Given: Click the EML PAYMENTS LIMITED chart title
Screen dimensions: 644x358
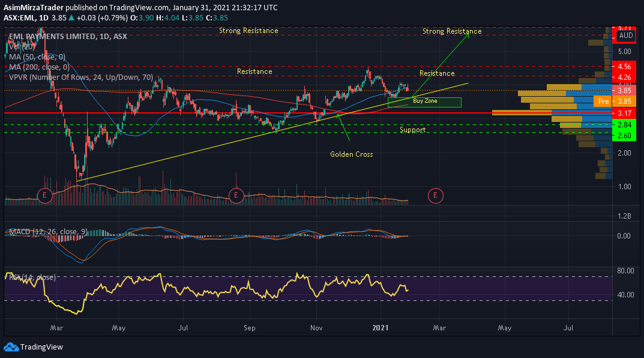Looking at the screenshot, I should (x=68, y=37).
